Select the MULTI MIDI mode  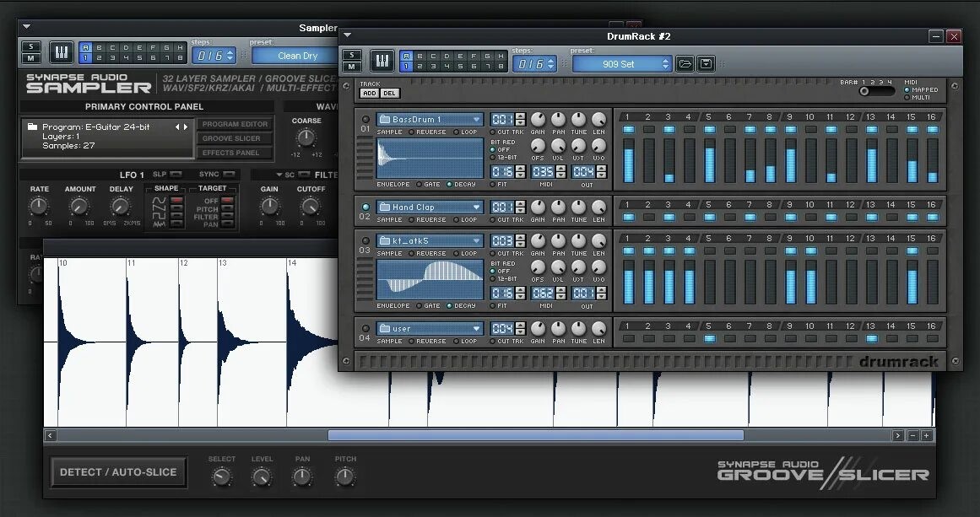pyautogui.click(x=907, y=98)
